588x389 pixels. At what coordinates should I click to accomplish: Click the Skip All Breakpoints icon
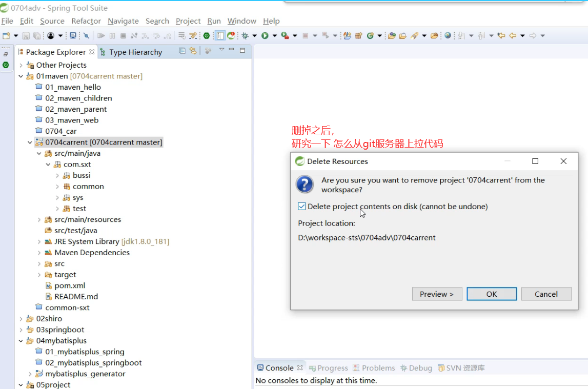(87, 35)
